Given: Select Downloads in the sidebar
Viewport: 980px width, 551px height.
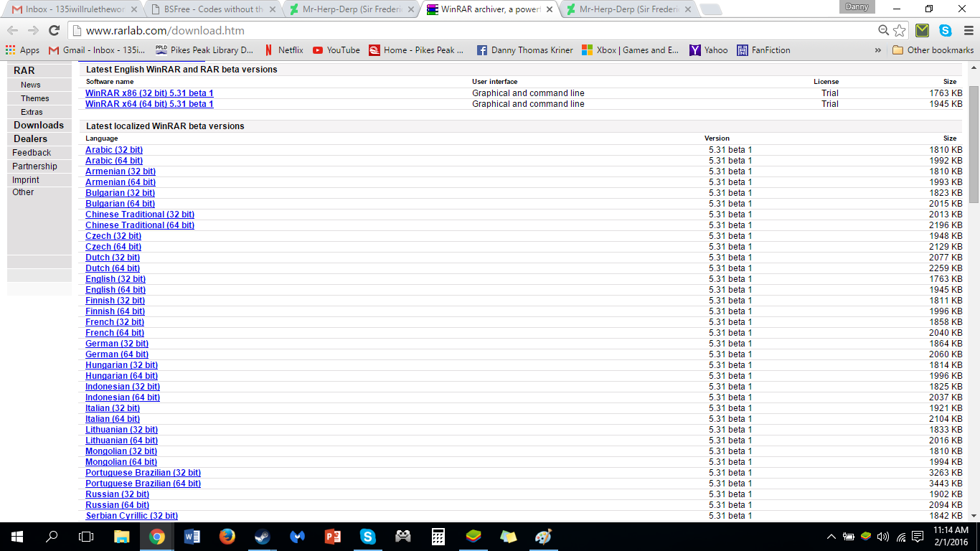Looking at the screenshot, I should point(39,125).
